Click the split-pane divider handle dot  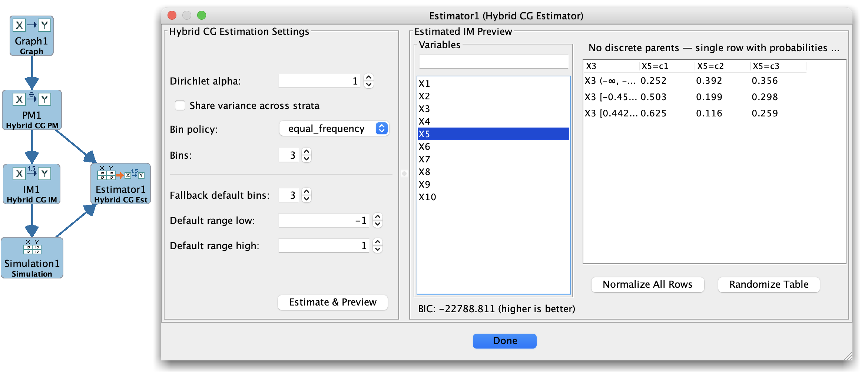(404, 174)
